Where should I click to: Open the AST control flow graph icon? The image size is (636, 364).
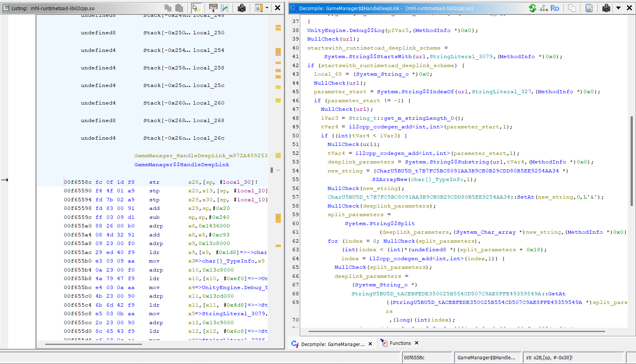point(543,8)
